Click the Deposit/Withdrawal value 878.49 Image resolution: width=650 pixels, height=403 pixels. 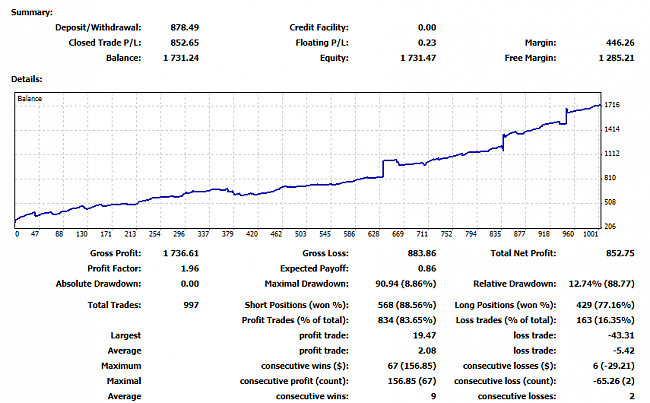[184, 28]
